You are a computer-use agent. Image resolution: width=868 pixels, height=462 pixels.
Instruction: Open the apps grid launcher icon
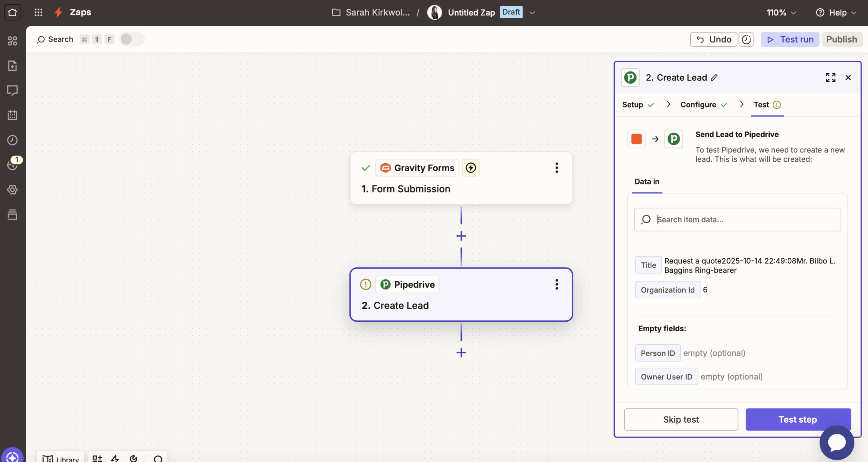(x=38, y=13)
